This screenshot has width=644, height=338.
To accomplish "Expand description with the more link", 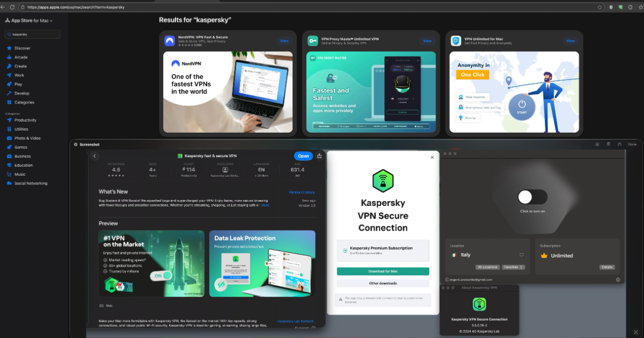I will [265, 205].
